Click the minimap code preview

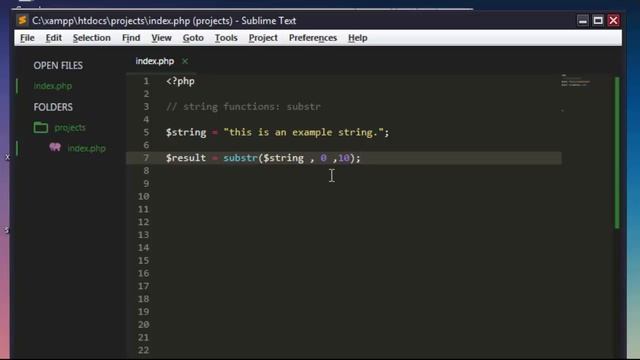pyautogui.click(x=575, y=80)
